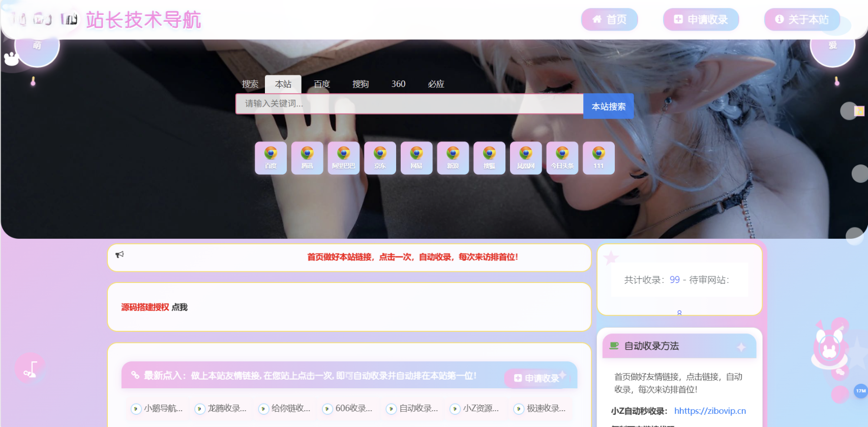868x427 pixels.
Task: Open the https://zibovip.cn link
Action: pos(710,411)
